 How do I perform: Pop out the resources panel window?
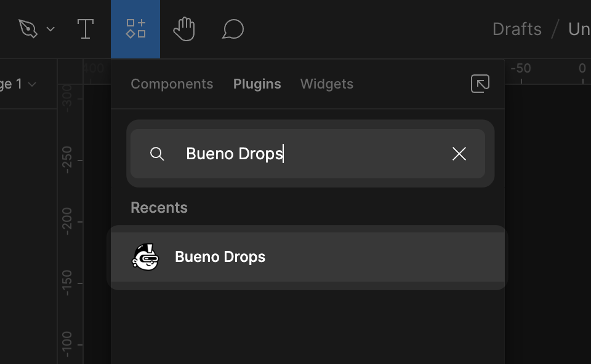point(480,84)
